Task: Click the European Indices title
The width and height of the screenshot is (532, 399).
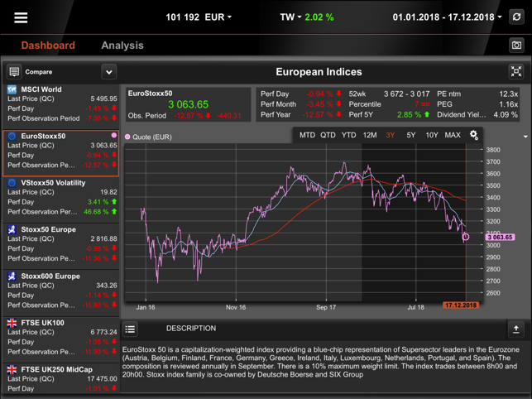Action: (x=319, y=72)
